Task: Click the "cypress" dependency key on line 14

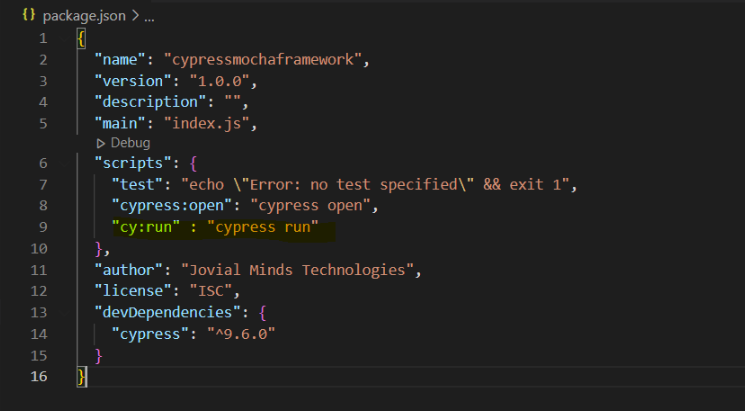Action: tap(151, 334)
